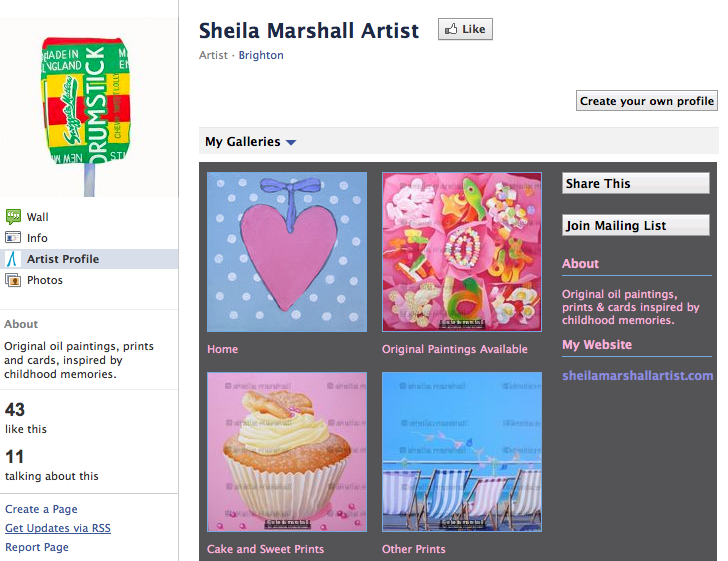Open the cupcake Cake and Sweet Prints thumbnail
This screenshot has width=728, height=561.
[x=287, y=452]
